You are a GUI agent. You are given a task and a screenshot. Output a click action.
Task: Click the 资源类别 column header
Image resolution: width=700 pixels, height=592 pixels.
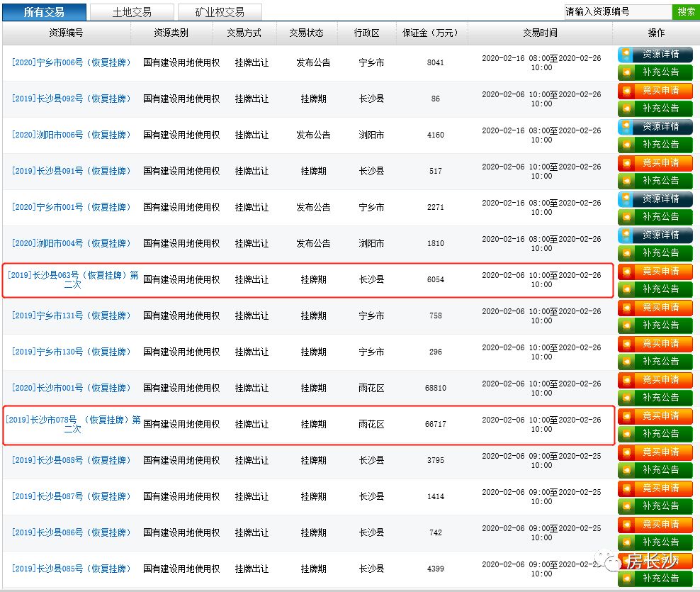point(171,33)
